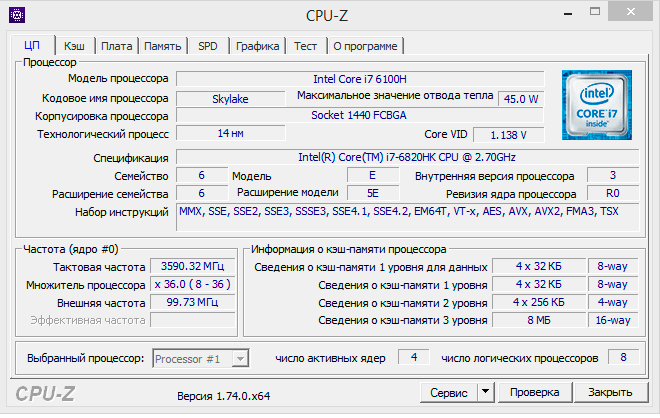Click the Расширение семейства value 6

click(202, 193)
